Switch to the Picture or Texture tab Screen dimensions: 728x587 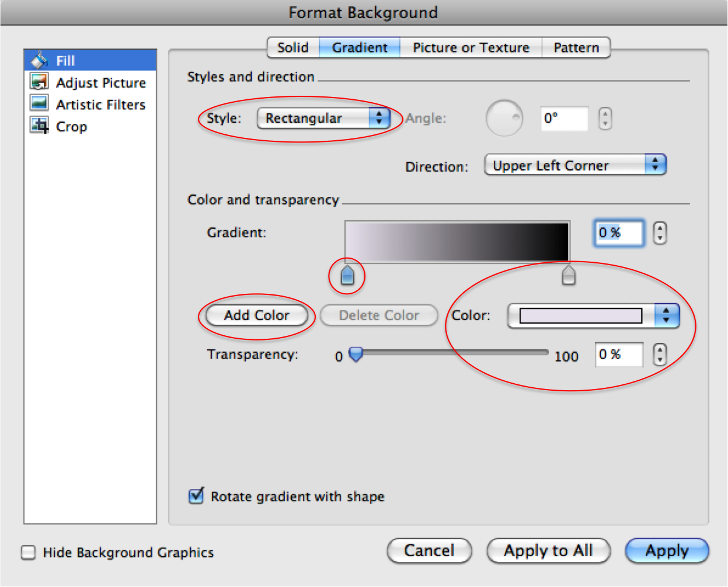(471, 48)
